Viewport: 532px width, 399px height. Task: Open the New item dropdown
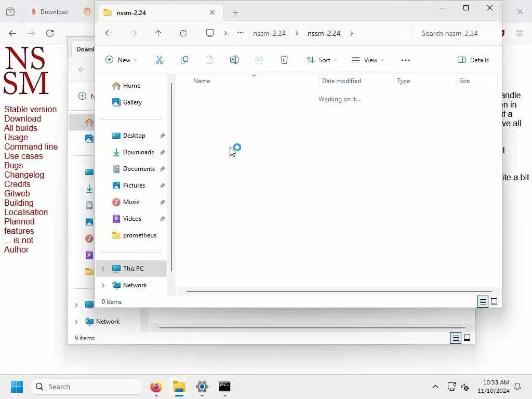[121, 60]
